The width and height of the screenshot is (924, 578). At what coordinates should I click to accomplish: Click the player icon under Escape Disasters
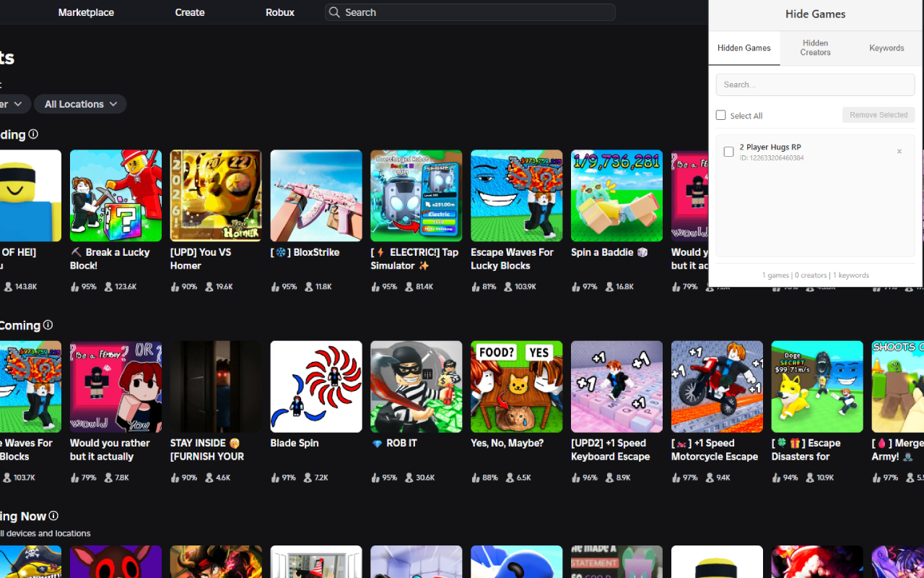[810, 478]
